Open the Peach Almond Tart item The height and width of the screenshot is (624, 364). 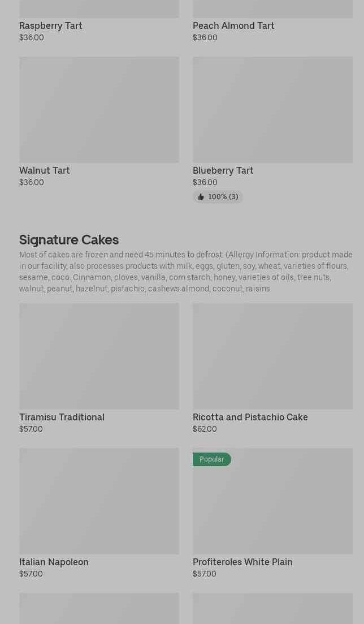pyautogui.click(x=233, y=25)
